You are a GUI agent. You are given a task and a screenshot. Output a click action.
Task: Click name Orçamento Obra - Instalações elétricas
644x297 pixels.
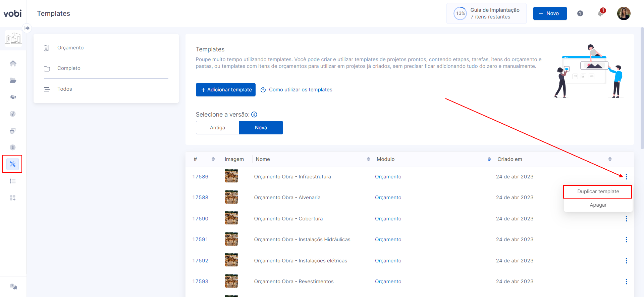[x=301, y=261]
